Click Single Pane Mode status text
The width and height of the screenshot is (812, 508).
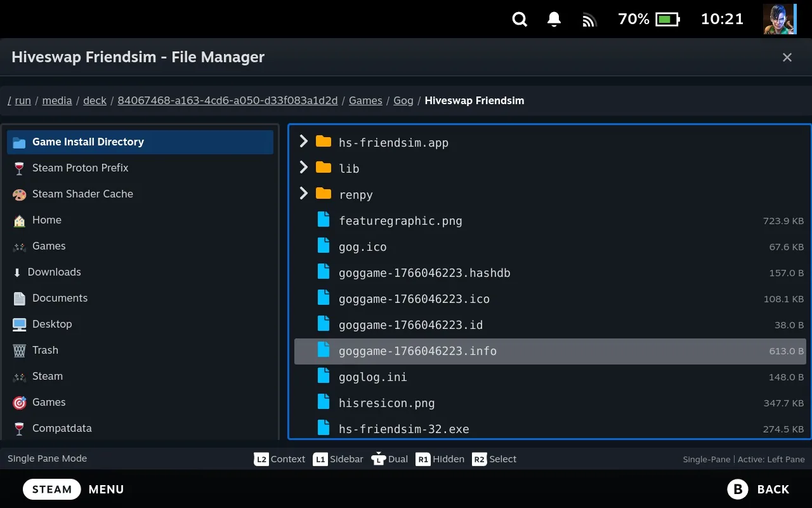(x=48, y=458)
